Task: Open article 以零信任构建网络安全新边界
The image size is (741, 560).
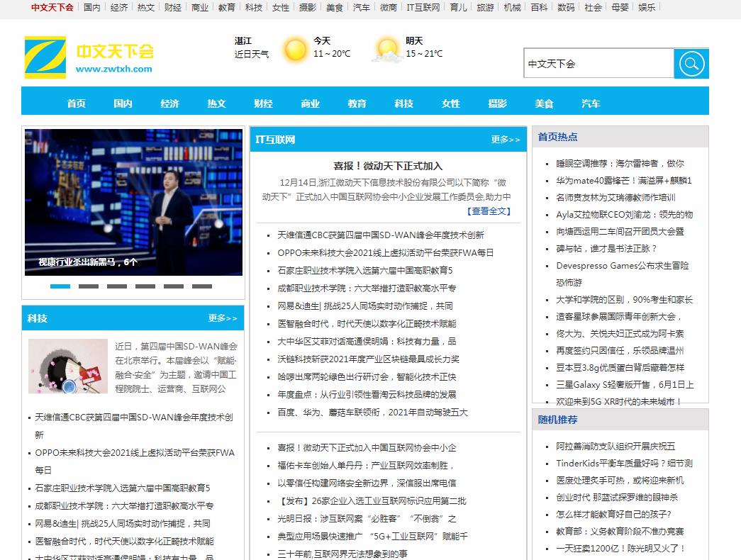Action: 367,483
